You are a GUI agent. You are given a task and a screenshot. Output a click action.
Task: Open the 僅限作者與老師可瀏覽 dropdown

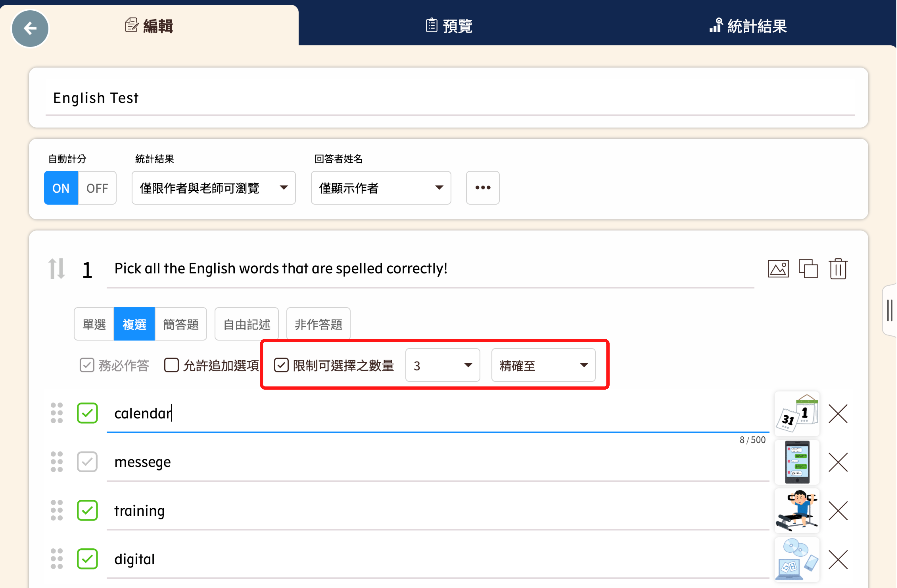click(213, 188)
